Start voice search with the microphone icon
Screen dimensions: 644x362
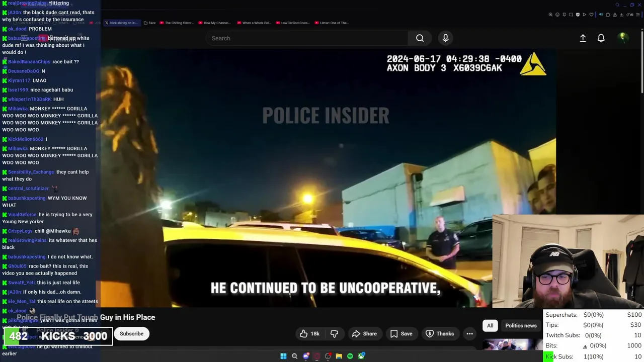445,38
